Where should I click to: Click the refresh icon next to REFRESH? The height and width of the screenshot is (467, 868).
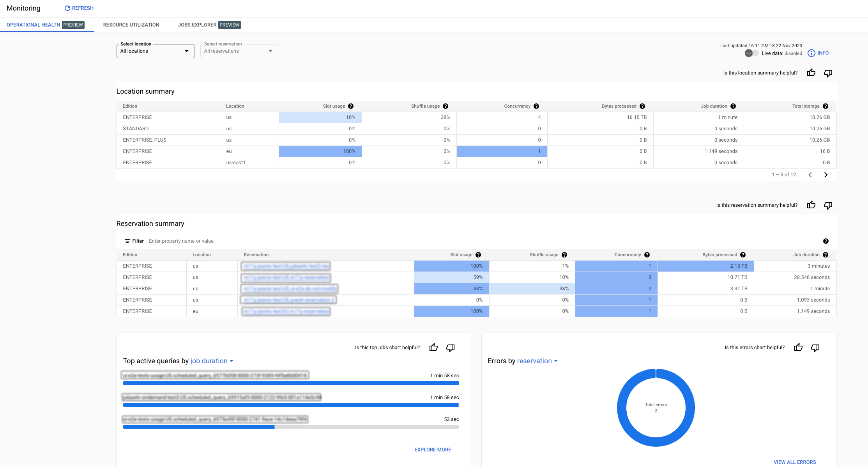click(67, 8)
